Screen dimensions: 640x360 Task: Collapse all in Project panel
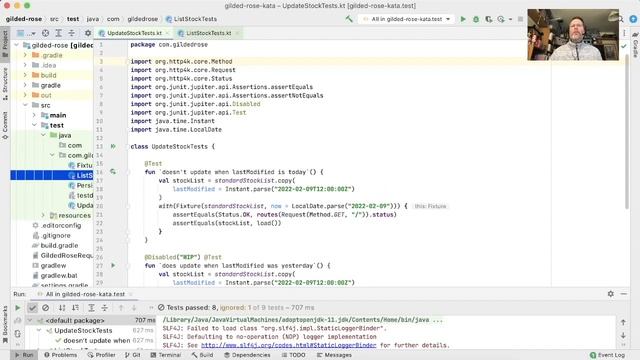coord(71,33)
